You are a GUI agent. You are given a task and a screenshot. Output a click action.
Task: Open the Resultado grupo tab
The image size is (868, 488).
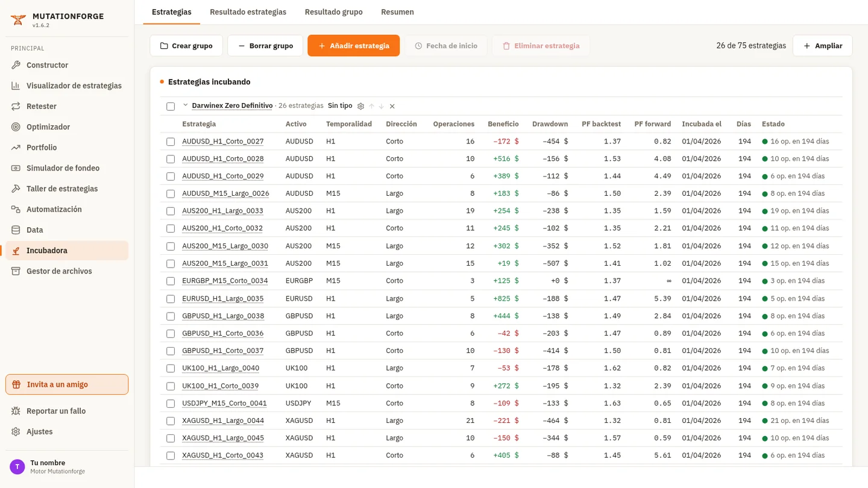click(x=334, y=12)
